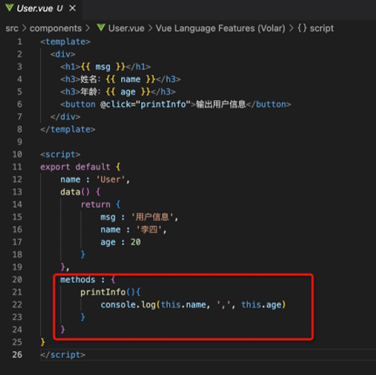Click the name : '李四' line

click(133, 230)
